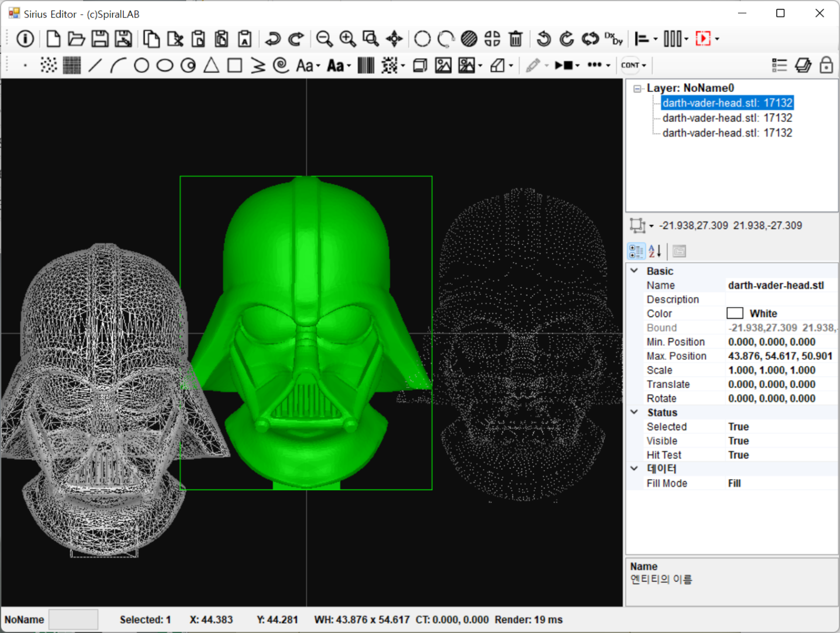Image resolution: width=840 pixels, height=633 pixels.
Task: Click the White color swatch
Action: [x=735, y=314]
